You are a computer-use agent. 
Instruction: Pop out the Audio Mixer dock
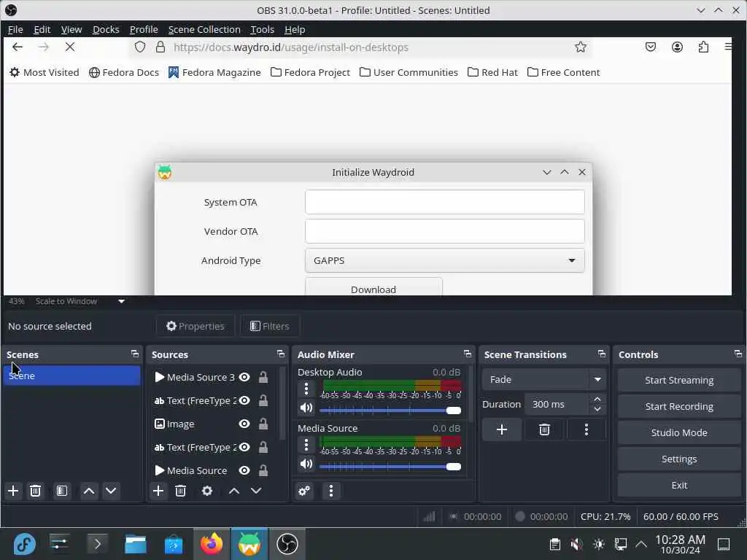click(x=468, y=354)
